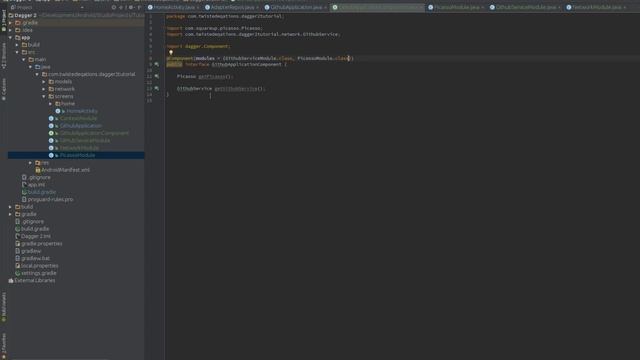
Task: Click the AndroidManifest.xml file icon
Action: click(38, 170)
